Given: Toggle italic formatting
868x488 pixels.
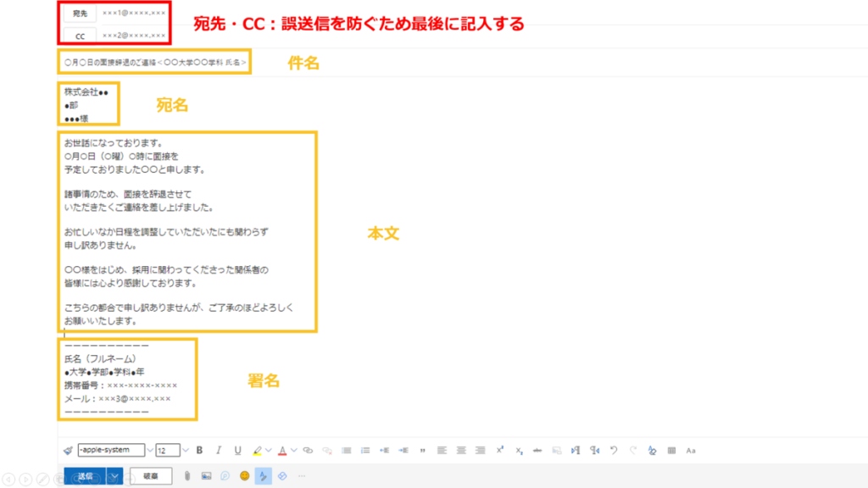Looking at the screenshot, I should 218,451.
